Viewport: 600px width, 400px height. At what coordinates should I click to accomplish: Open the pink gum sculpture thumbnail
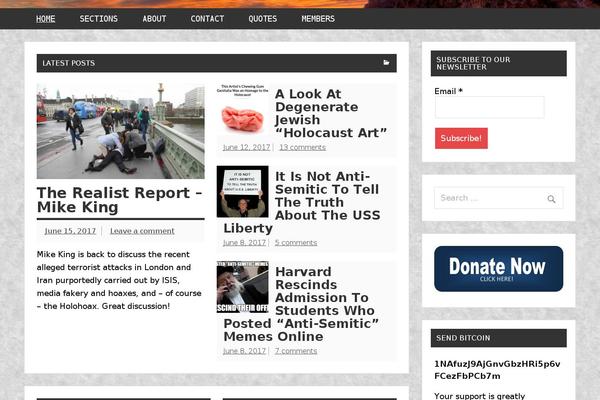pos(243,109)
